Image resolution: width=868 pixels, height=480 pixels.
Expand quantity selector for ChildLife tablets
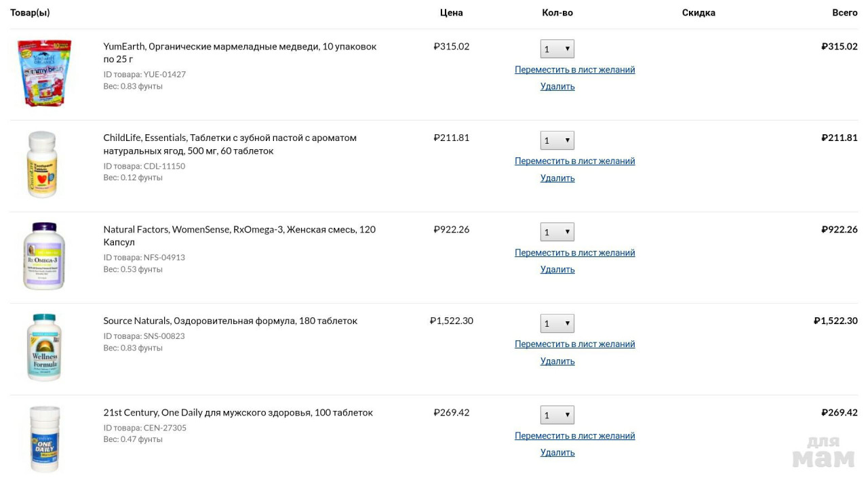[557, 140]
